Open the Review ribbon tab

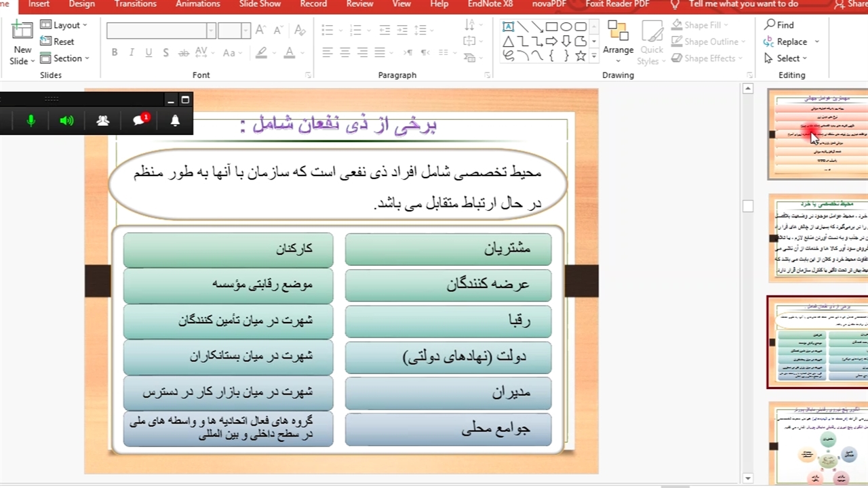[x=359, y=4]
